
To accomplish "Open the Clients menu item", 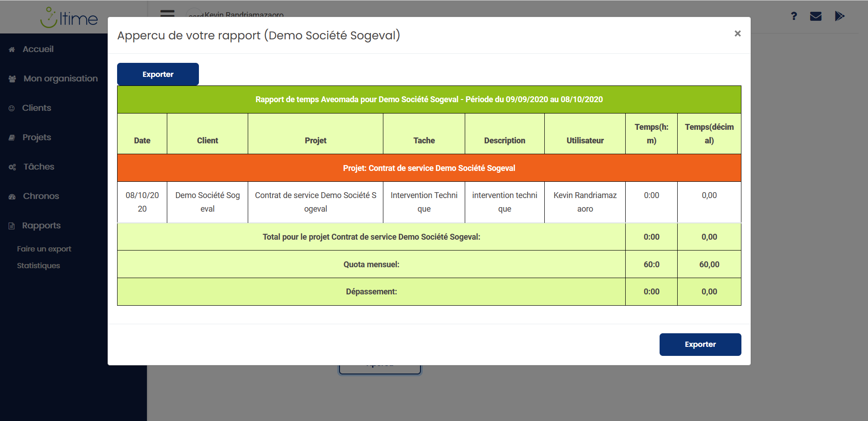I will pos(37,108).
